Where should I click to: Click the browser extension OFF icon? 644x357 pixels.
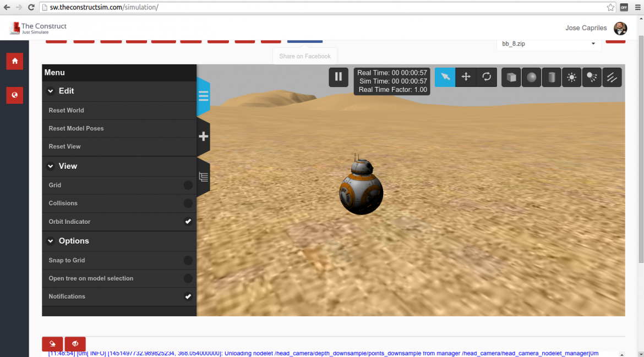(x=624, y=7)
